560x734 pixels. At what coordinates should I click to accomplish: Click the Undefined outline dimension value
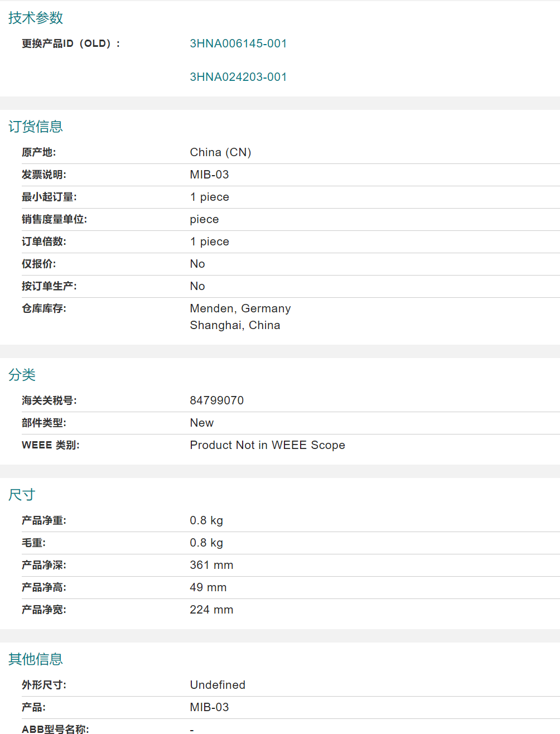pos(218,685)
